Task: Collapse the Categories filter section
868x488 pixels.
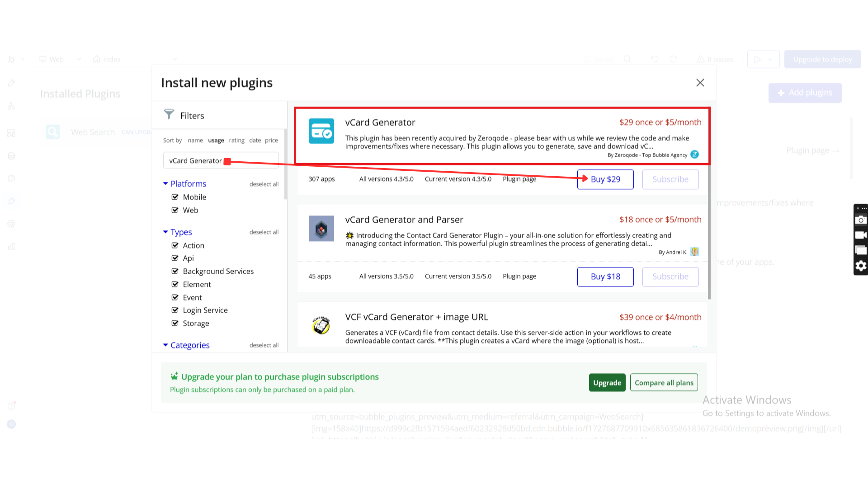Action: [x=165, y=345]
